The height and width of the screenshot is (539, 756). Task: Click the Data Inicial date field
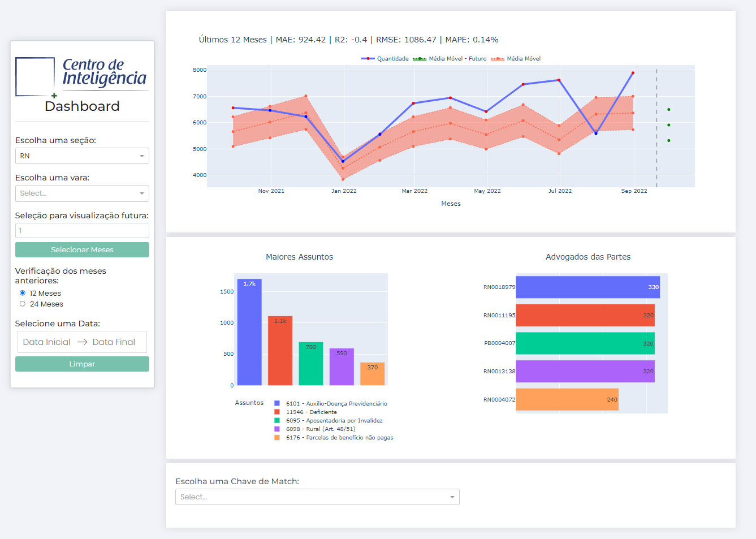click(47, 342)
